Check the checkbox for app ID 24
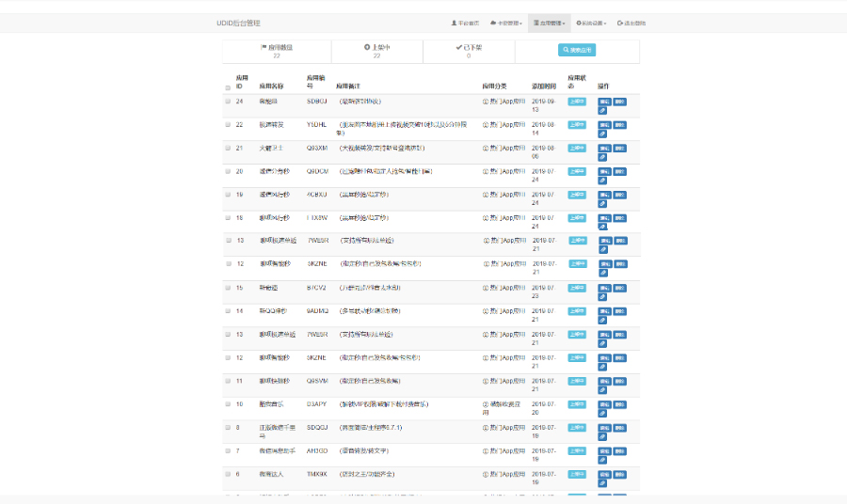Image resolution: width=847 pixels, height=504 pixels. click(228, 101)
